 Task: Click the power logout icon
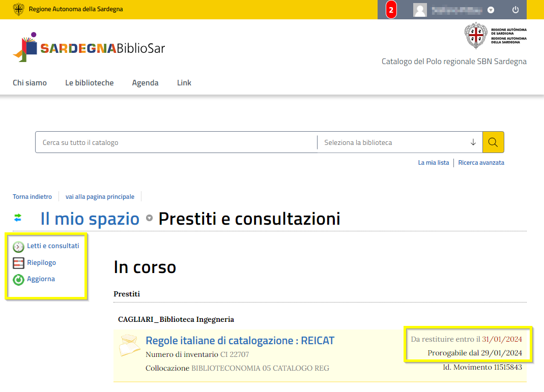click(x=516, y=10)
